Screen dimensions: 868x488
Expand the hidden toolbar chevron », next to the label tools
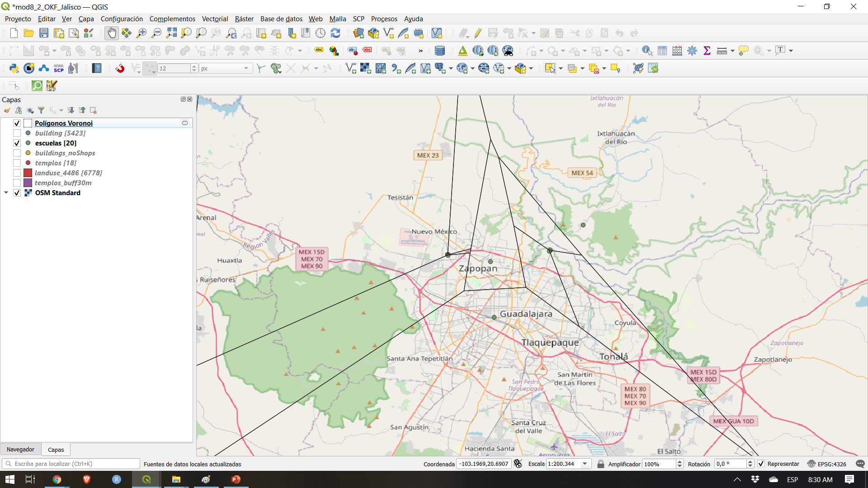coord(421,51)
